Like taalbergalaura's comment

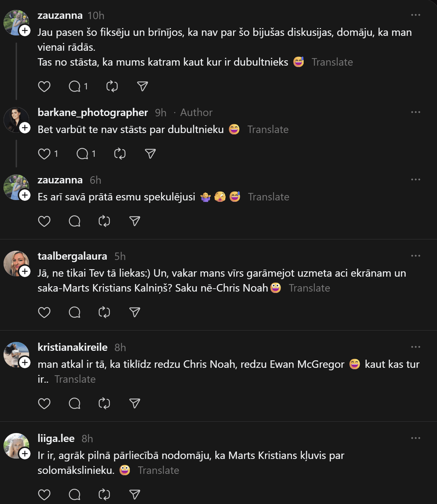[44, 312]
